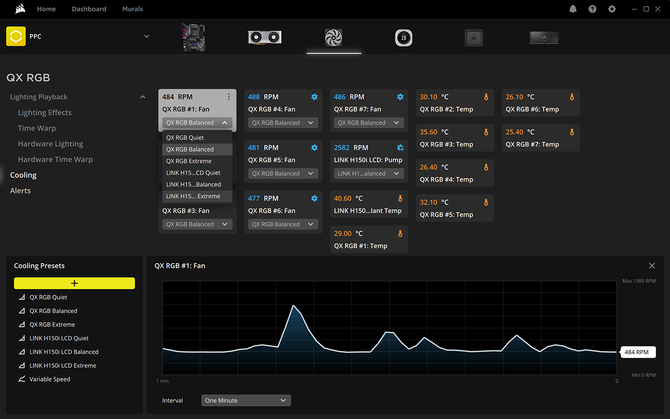Choose LINK H15...CD Quiet from the list
This screenshot has width=670, height=419.
197,173
